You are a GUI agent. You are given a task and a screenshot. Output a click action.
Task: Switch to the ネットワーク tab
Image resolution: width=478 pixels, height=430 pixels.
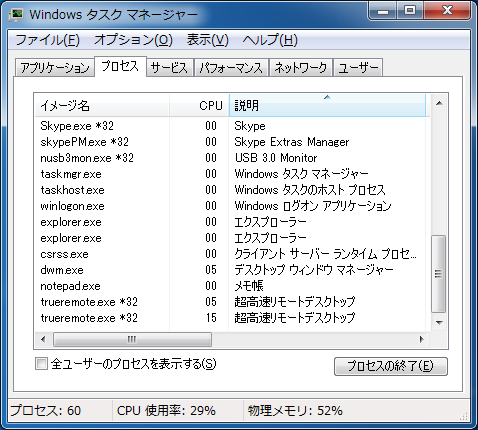pos(301,68)
